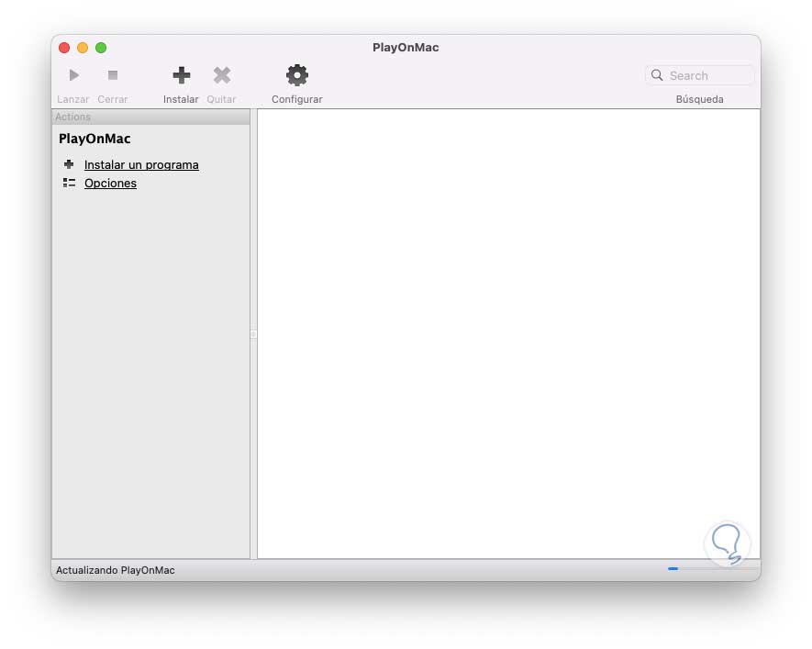This screenshot has height=649, width=812.
Task: Click the Lanzar play icon
Action: pos(74,75)
